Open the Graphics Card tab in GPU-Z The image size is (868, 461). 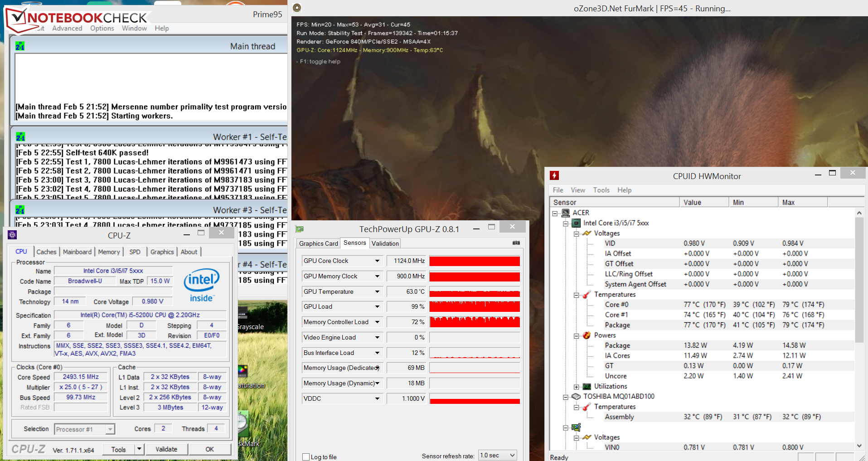point(318,243)
